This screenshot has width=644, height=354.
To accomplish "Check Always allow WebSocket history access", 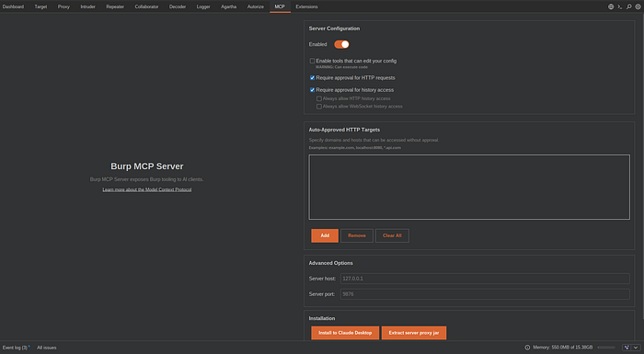I will pos(318,107).
